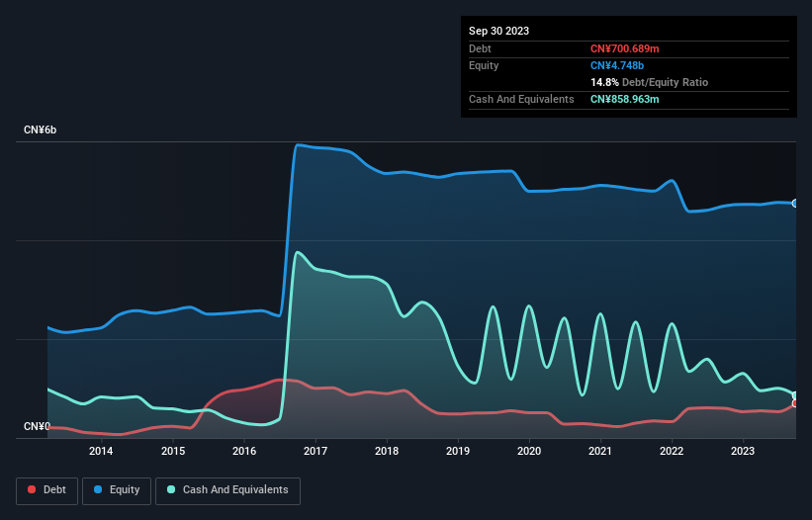Toggle the Equity legend button
812x520 pixels.
tap(117, 490)
